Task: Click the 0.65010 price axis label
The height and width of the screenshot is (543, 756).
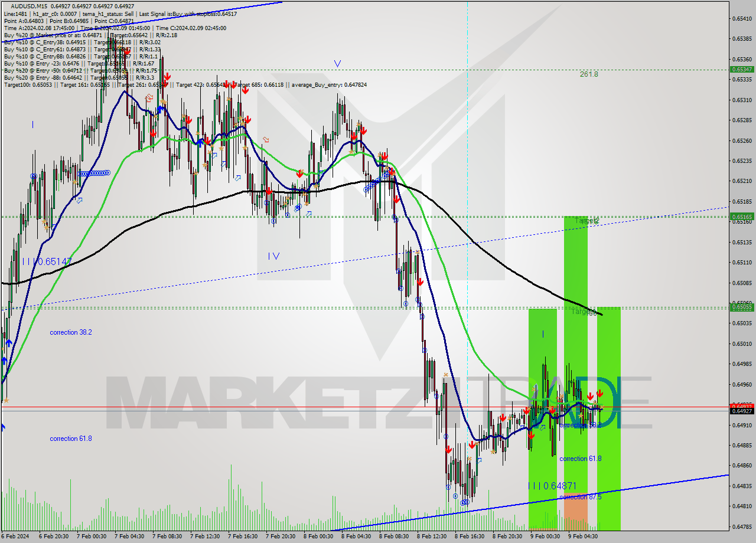Action: 742,344
